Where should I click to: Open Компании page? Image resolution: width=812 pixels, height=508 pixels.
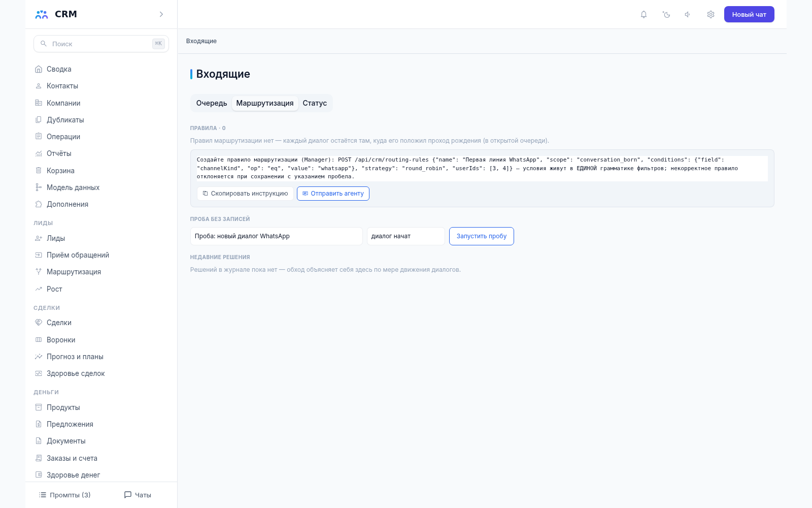101,103
